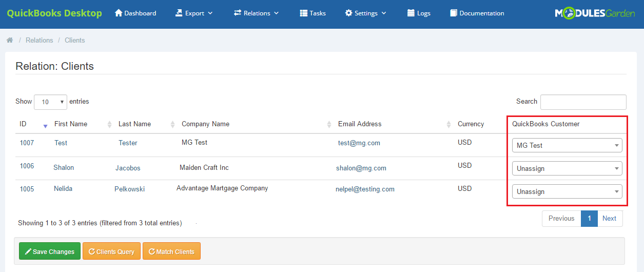
Task: Open QuickBooks Customer dropdown for Shalon Jacobos
Action: [x=567, y=168]
